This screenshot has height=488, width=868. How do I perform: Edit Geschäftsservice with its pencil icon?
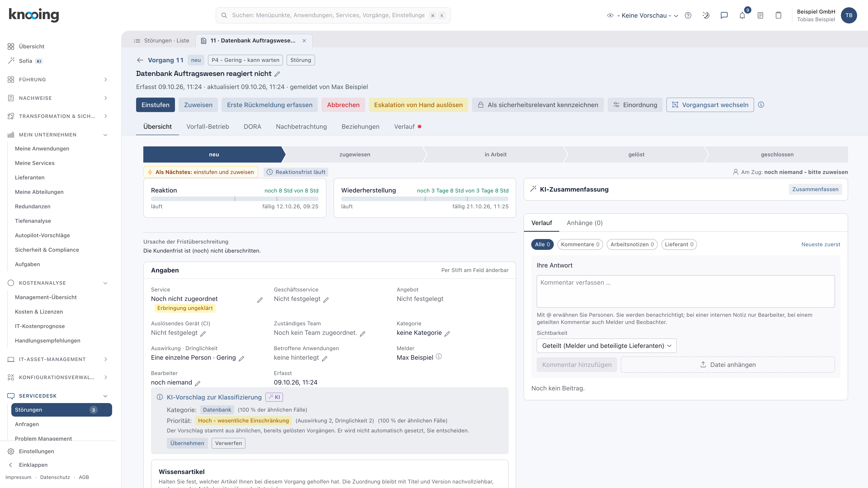326,299
